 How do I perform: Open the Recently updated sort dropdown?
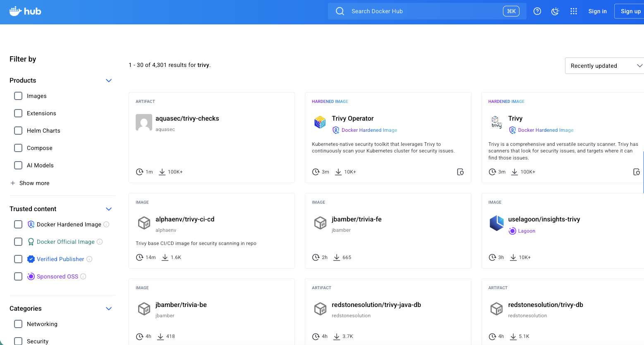(x=604, y=66)
